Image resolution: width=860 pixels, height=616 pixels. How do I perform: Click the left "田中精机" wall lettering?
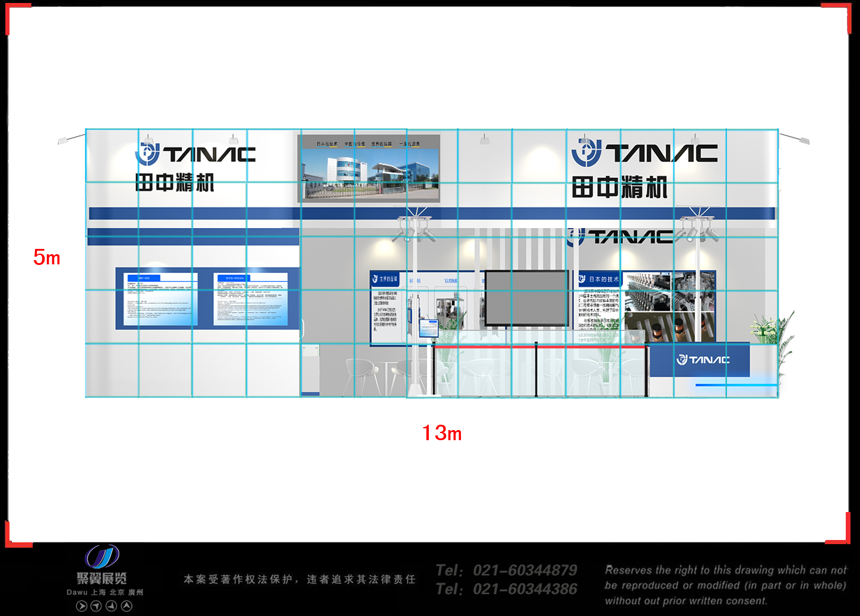click(x=175, y=183)
